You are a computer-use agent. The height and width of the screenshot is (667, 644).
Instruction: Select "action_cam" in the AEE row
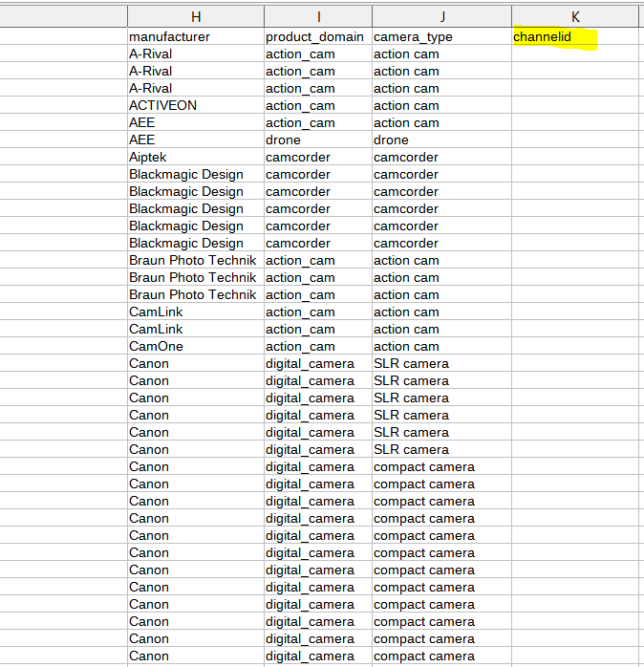tap(318, 122)
